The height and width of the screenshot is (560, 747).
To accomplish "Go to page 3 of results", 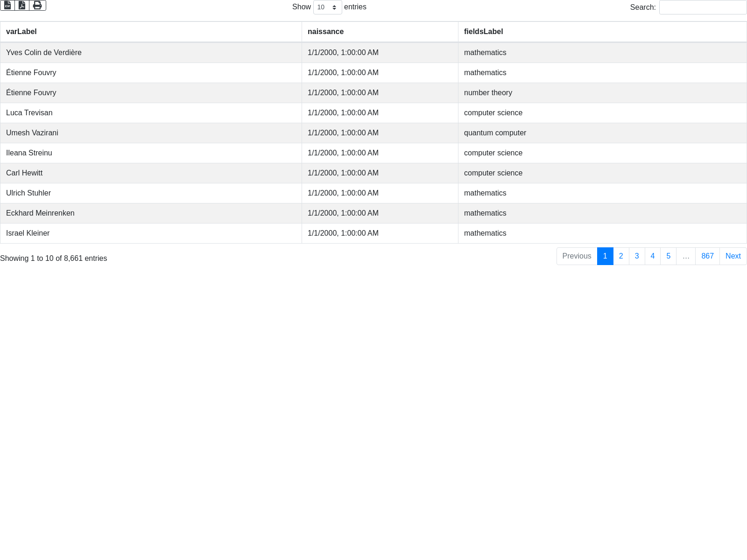I will click(637, 256).
